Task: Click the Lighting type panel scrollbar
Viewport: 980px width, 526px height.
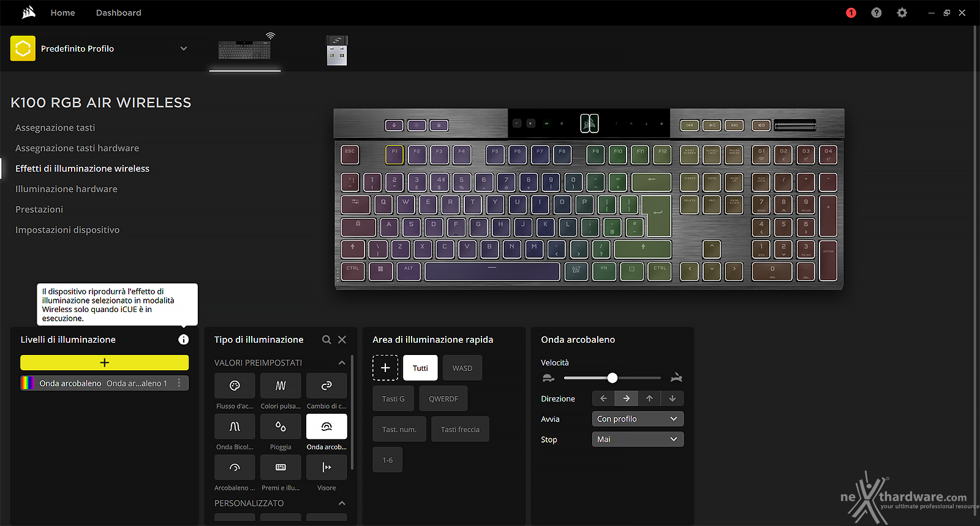Action: coord(352,412)
